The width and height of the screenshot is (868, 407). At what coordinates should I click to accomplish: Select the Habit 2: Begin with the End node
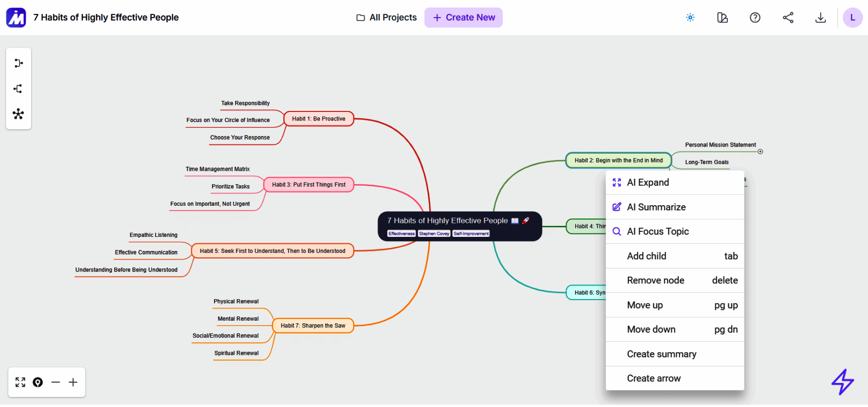[619, 161]
